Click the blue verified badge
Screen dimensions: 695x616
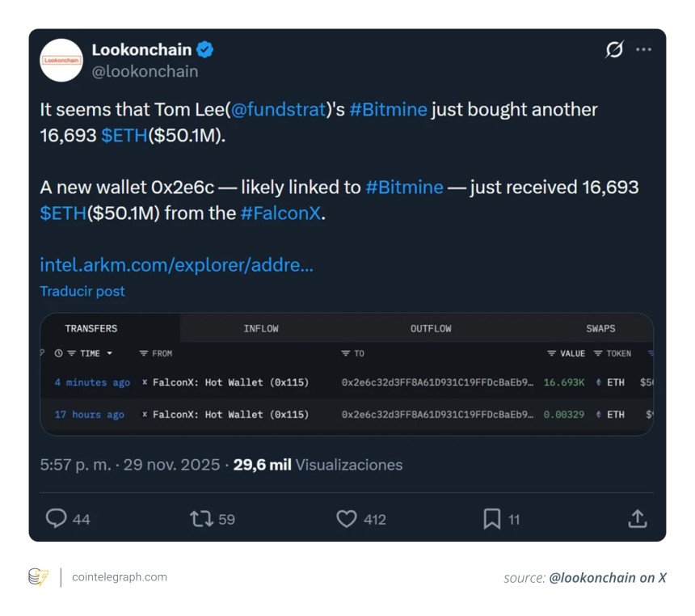[x=205, y=49]
